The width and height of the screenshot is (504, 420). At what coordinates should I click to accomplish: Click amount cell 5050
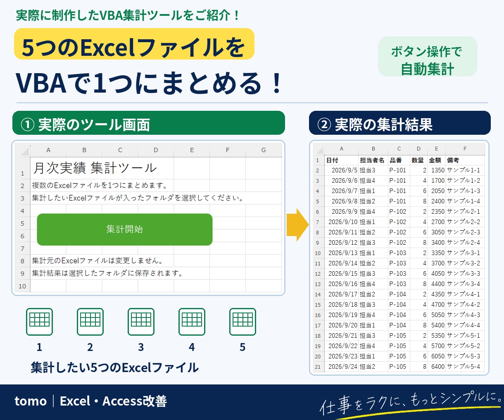[436, 315]
